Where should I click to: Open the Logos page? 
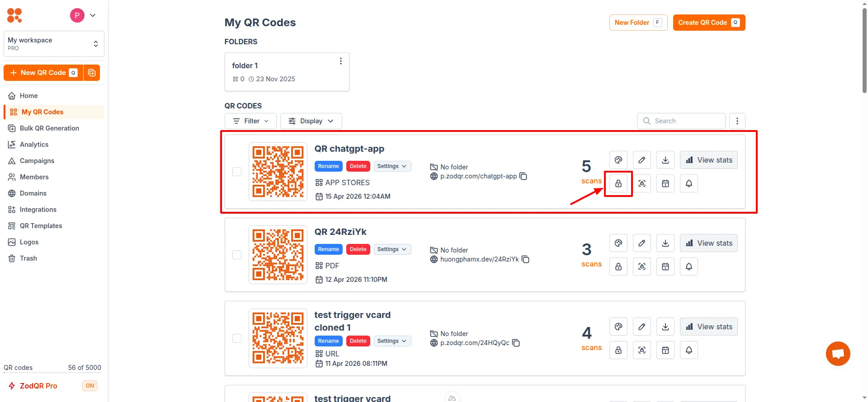coord(54,242)
